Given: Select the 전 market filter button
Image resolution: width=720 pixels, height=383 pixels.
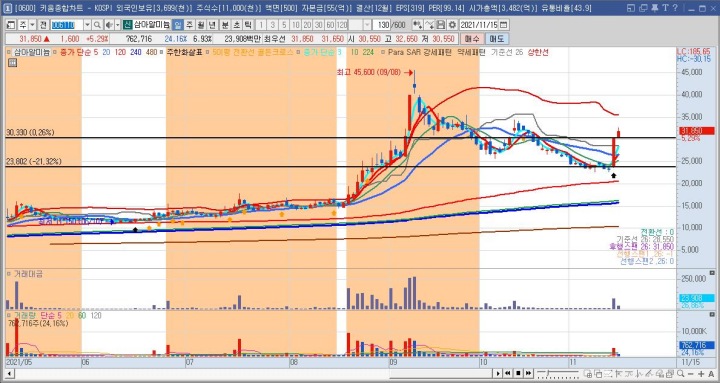Looking at the screenshot, I should (42, 25).
